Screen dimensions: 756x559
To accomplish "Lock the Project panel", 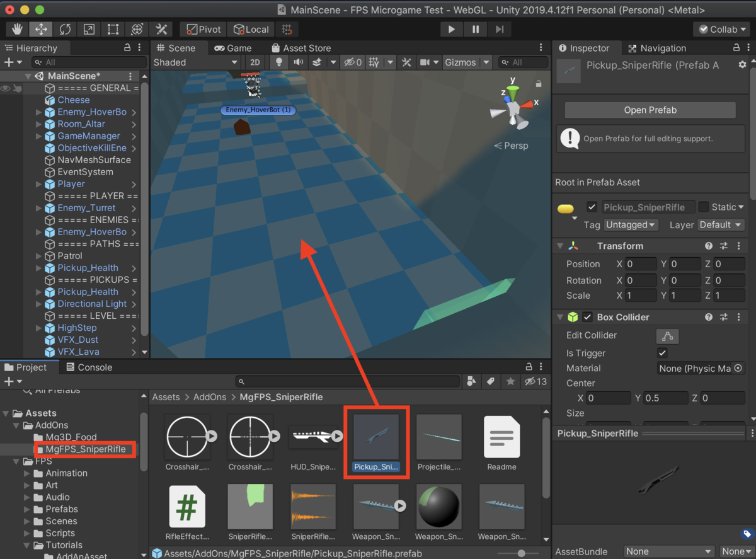I will [528, 367].
